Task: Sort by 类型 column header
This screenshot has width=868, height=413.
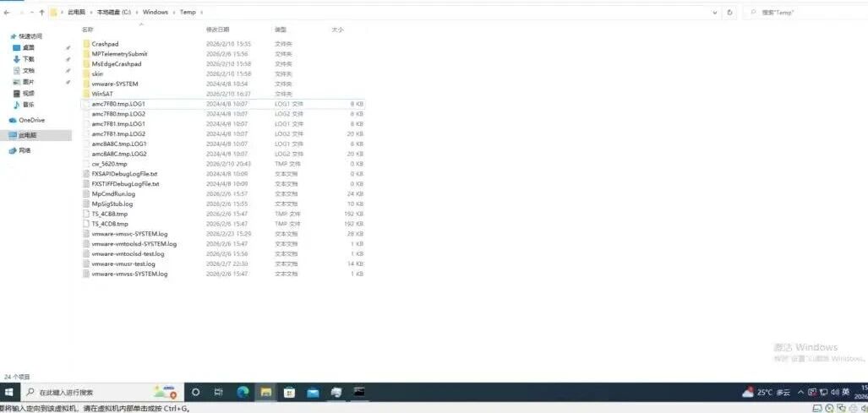Action: [x=280, y=30]
